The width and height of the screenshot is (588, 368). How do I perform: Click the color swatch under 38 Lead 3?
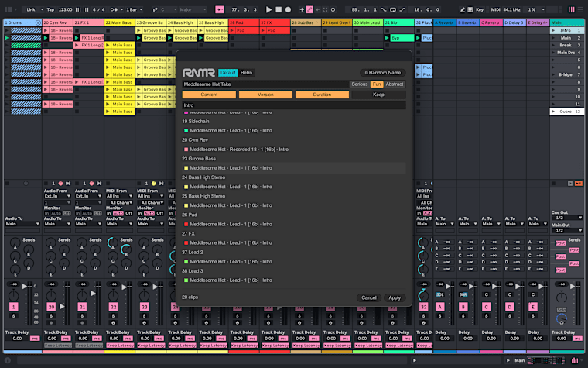pyautogui.click(x=186, y=280)
